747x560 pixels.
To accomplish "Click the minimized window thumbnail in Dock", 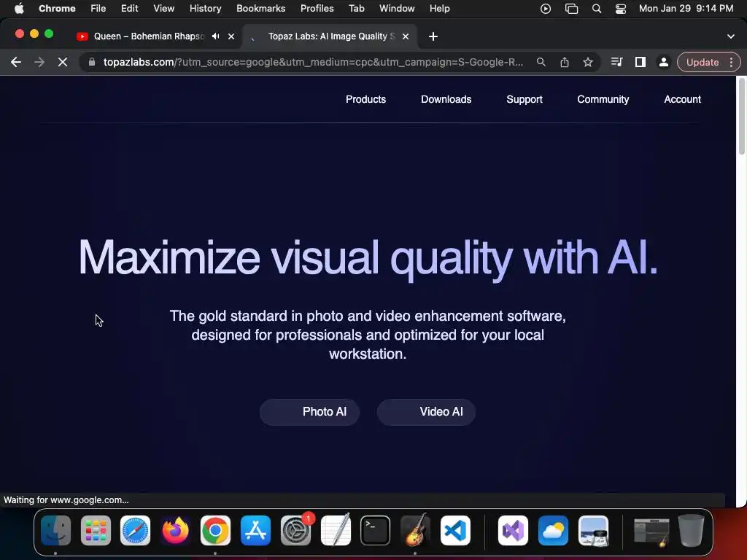I will coord(651,532).
